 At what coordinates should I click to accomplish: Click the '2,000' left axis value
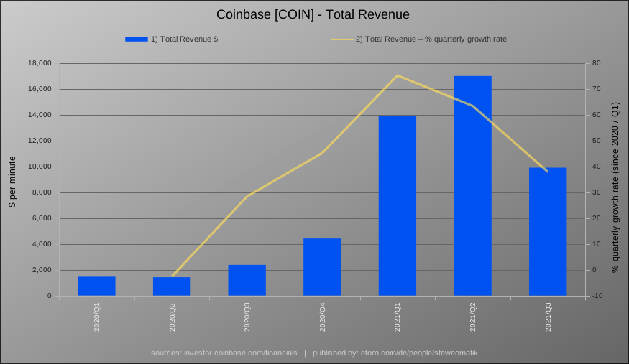click(42, 270)
